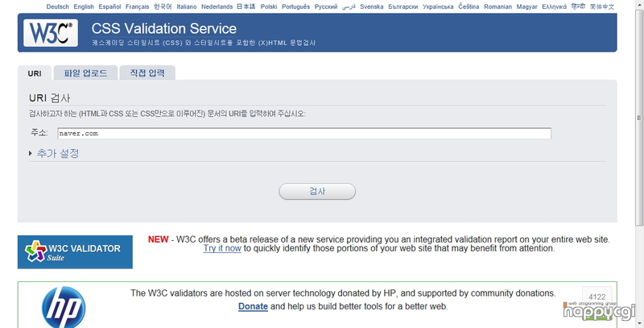Open the Donate link

point(253,306)
